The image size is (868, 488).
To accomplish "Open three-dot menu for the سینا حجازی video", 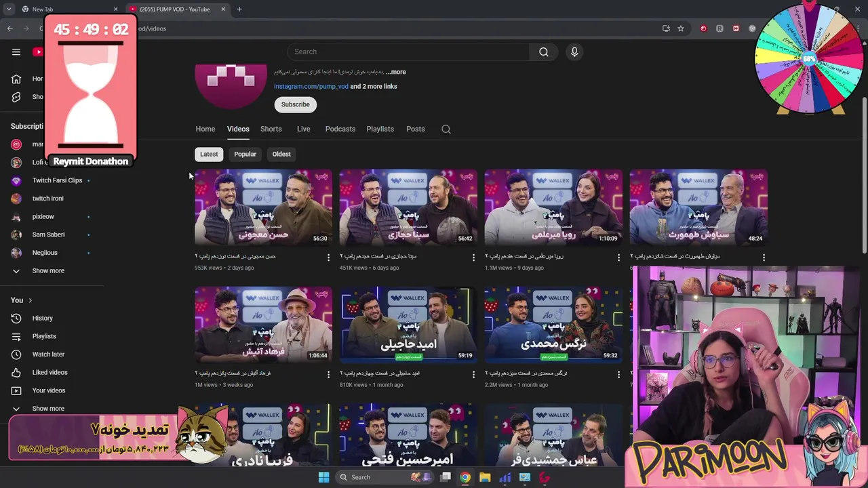I will 473,258.
